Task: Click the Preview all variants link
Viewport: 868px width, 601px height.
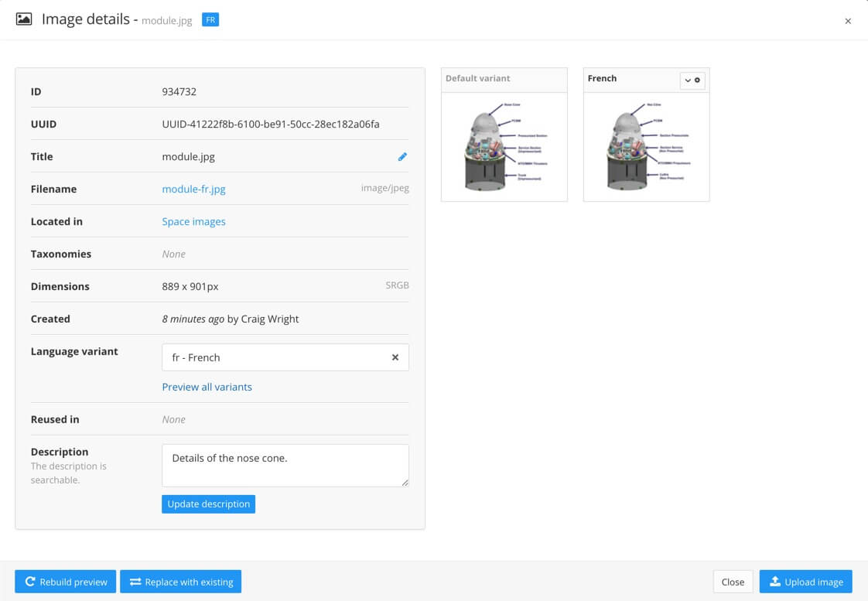Action: (207, 387)
